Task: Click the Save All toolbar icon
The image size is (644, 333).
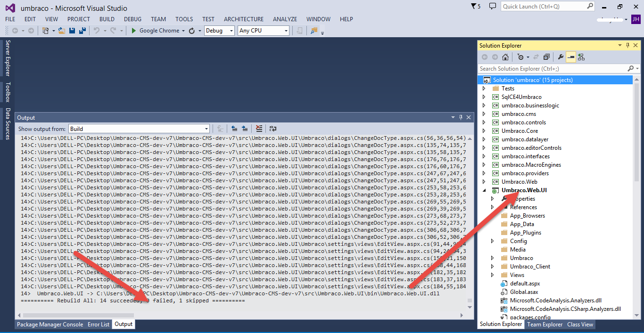Action: (x=83, y=31)
